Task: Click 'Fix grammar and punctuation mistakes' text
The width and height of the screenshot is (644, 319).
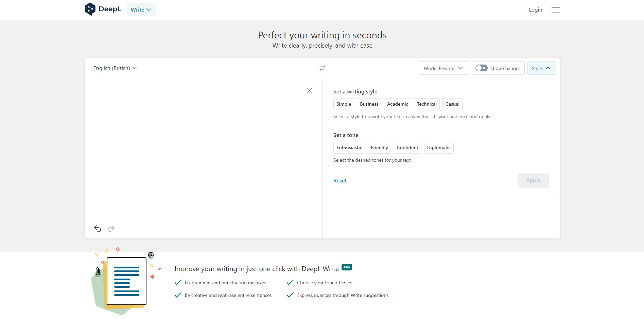Action: point(225,283)
